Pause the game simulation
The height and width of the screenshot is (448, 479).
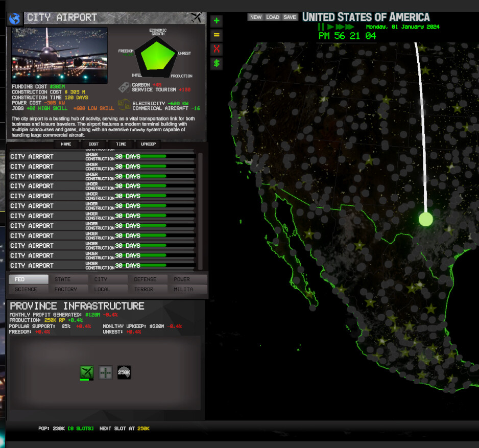[x=321, y=28]
